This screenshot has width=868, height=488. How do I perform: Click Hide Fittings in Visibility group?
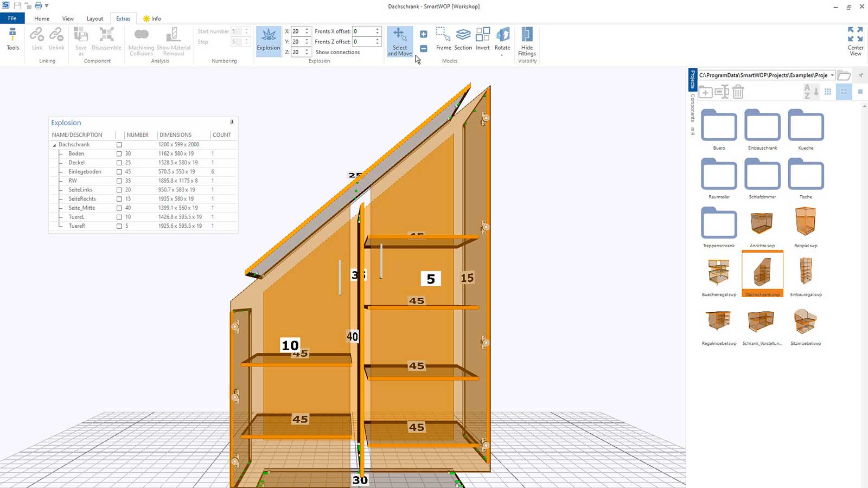[x=527, y=41]
